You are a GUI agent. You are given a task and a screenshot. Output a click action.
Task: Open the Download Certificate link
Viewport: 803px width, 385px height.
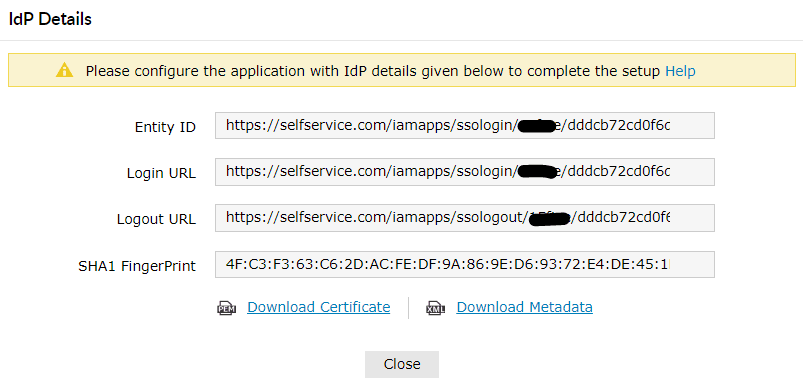(x=319, y=307)
